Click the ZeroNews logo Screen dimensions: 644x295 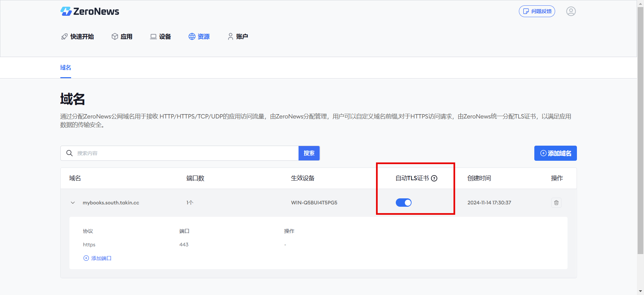pyautogui.click(x=90, y=11)
